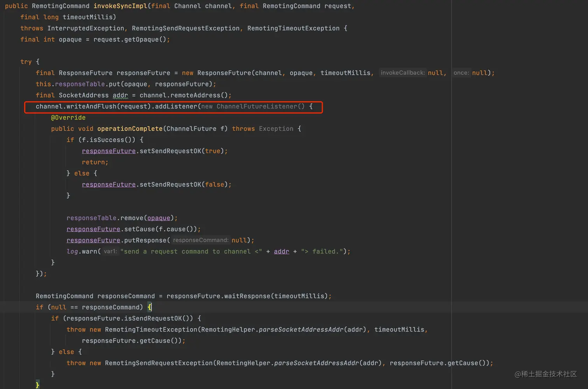
Task: Click underlined addr in log.warn line
Action: (x=282, y=251)
